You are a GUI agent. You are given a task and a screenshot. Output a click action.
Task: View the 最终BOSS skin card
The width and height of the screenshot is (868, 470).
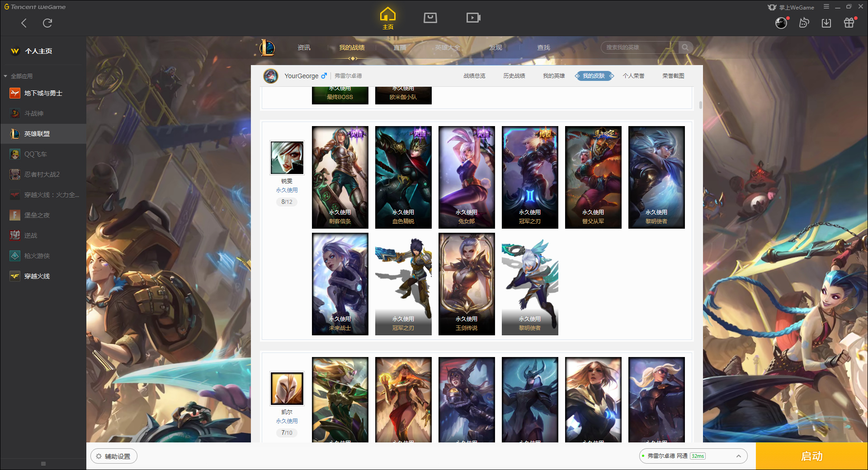[x=340, y=95]
